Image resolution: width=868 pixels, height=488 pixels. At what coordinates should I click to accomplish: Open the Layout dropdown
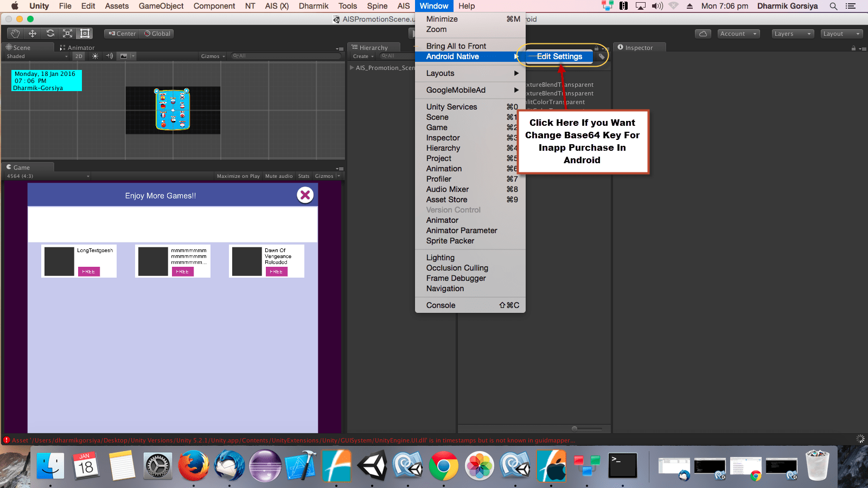(x=841, y=34)
